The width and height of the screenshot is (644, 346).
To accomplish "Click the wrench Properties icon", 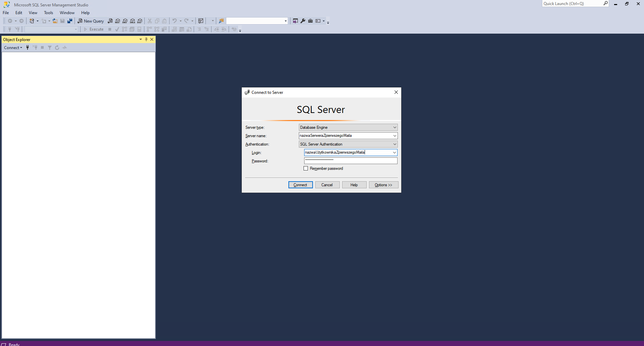I will pyautogui.click(x=303, y=21).
